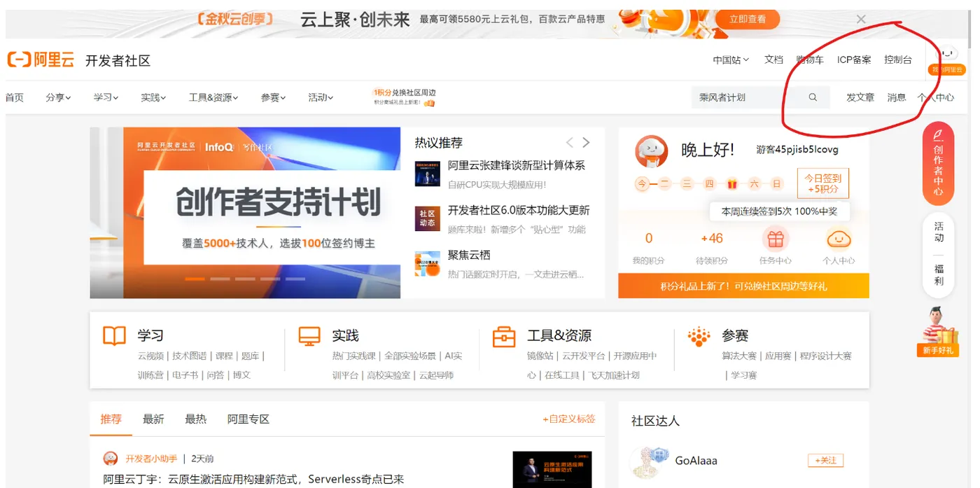The height and width of the screenshot is (488, 980).
Task: Switch to the 最热 tab
Action: tap(195, 419)
